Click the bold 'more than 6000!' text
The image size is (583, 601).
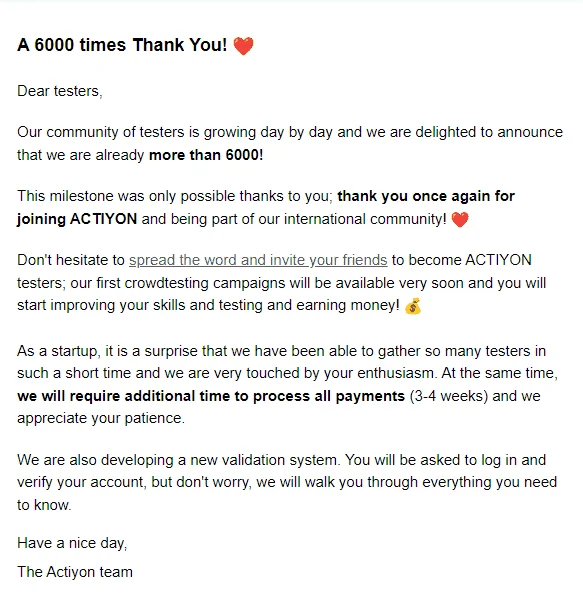(x=206, y=155)
